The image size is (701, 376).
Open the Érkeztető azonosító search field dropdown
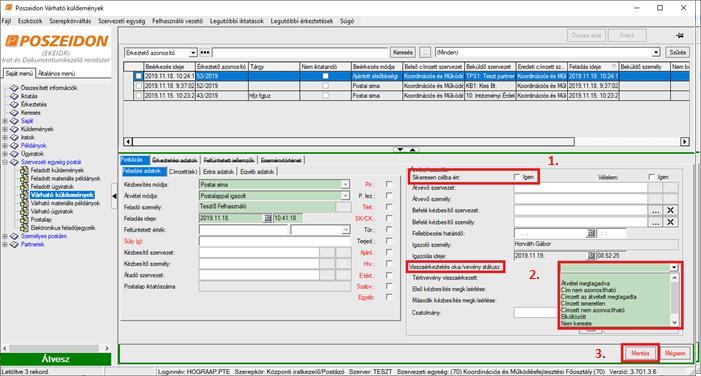click(193, 53)
